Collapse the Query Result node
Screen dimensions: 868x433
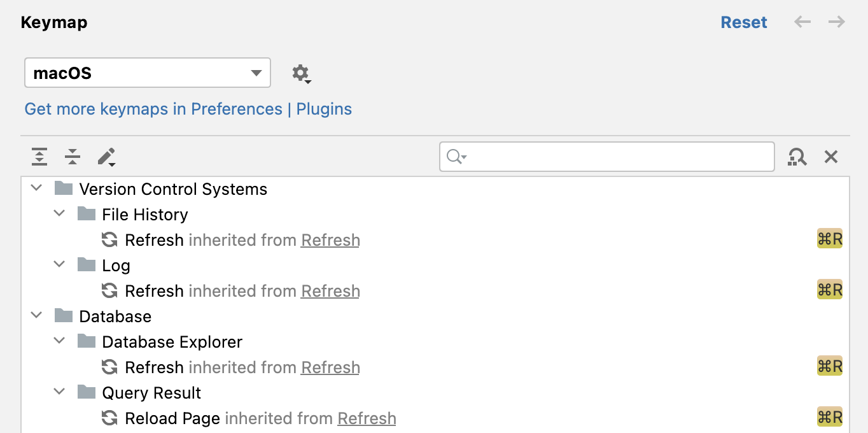click(x=59, y=391)
